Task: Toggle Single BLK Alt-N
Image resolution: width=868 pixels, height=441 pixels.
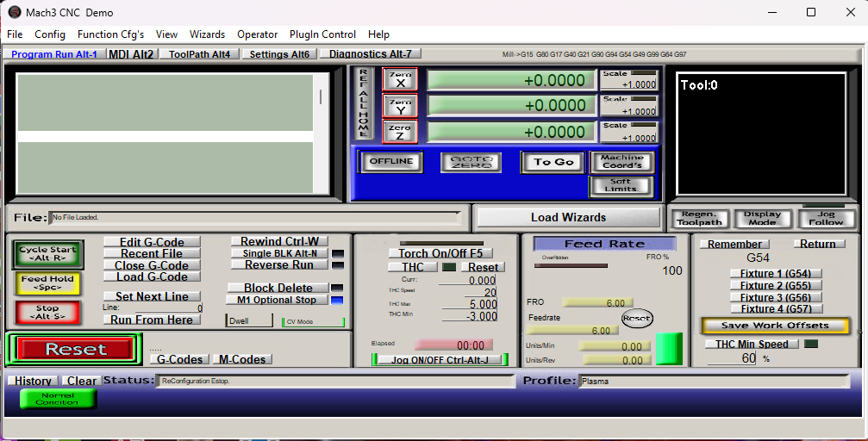Action: [279, 253]
